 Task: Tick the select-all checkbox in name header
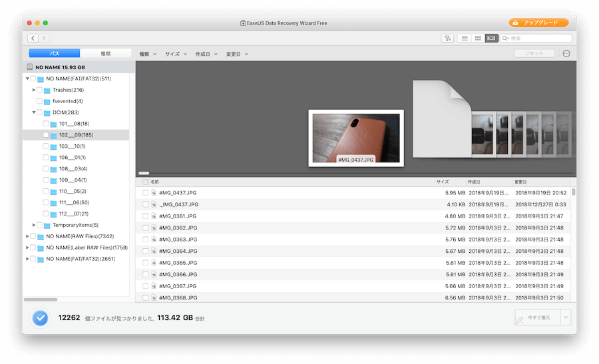tap(145, 182)
